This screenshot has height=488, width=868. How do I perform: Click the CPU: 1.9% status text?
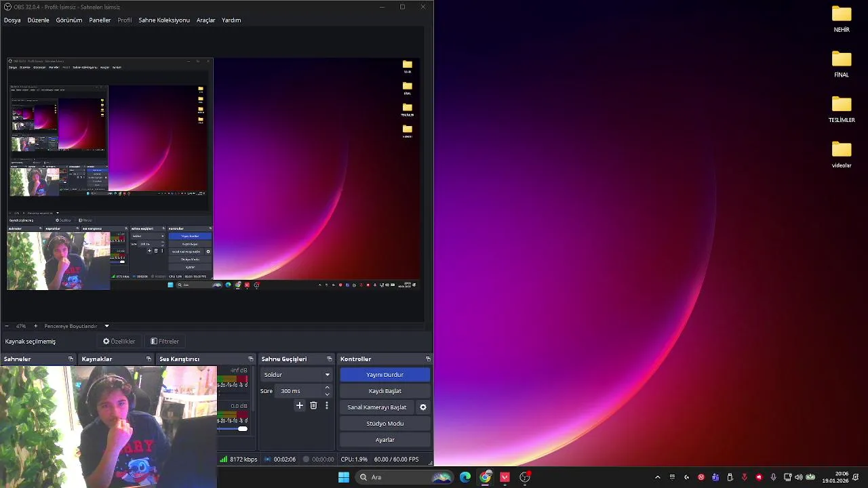[354, 459]
